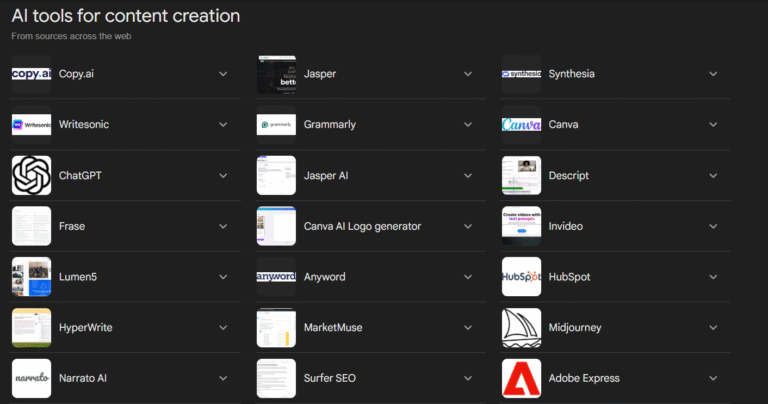
Task: Click the Writesonic logo icon
Action: 31,125
